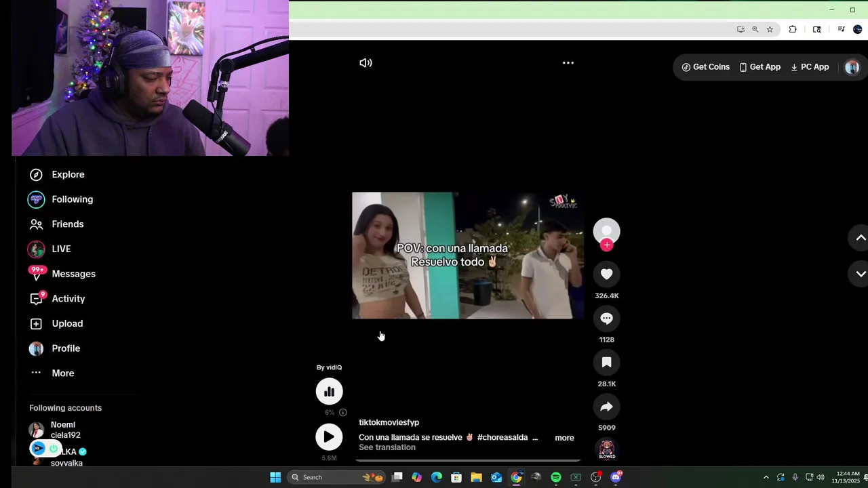Open the tiktokmoviesfyp username
The height and width of the screenshot is (488, 868).
tap(389, 422)
